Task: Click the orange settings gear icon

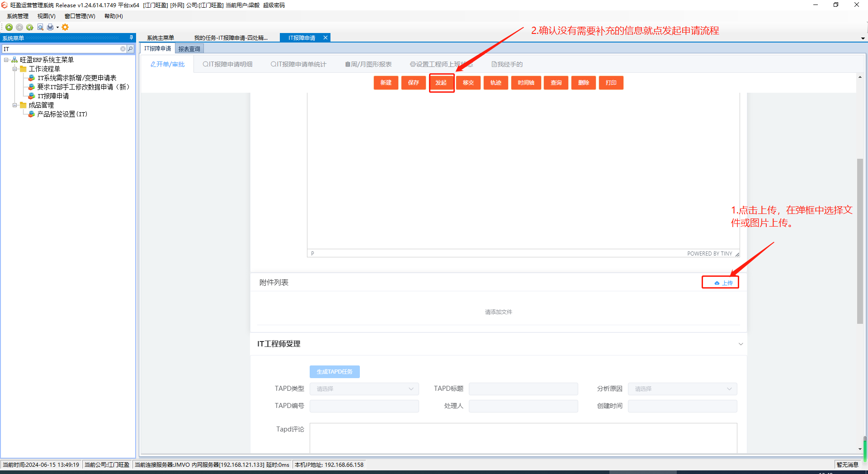Action: pyautogui.click(x=65, y=27)
